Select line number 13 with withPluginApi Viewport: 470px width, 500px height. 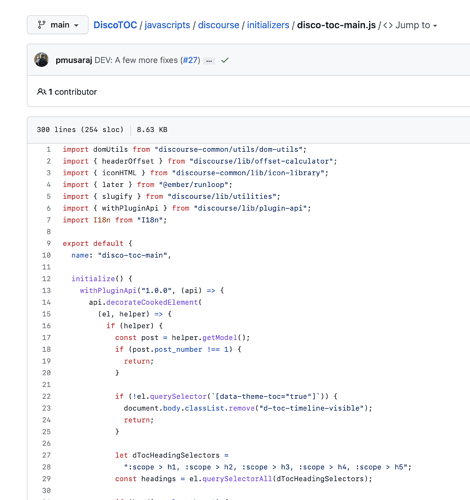46,290
